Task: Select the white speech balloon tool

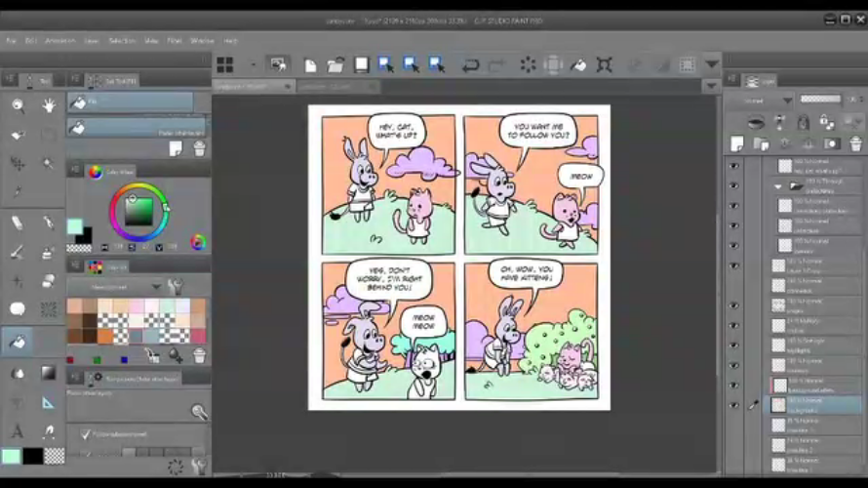Action: (x=18, y=308)
